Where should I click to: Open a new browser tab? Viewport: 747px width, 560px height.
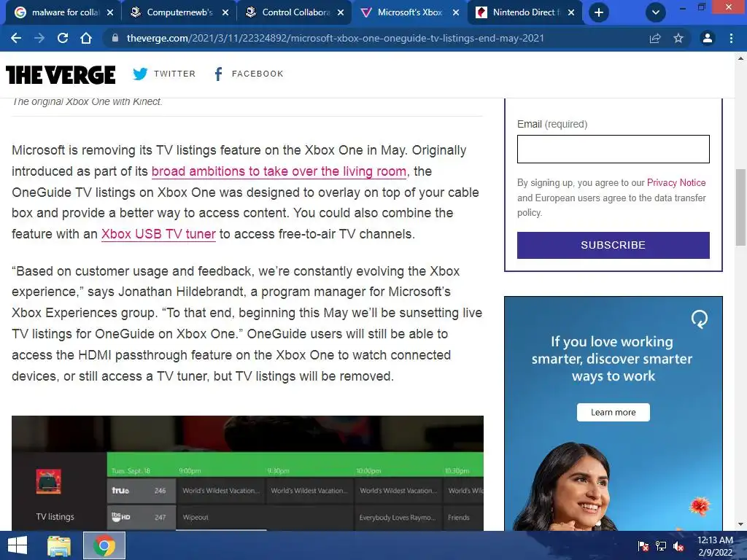click(599, 12)
